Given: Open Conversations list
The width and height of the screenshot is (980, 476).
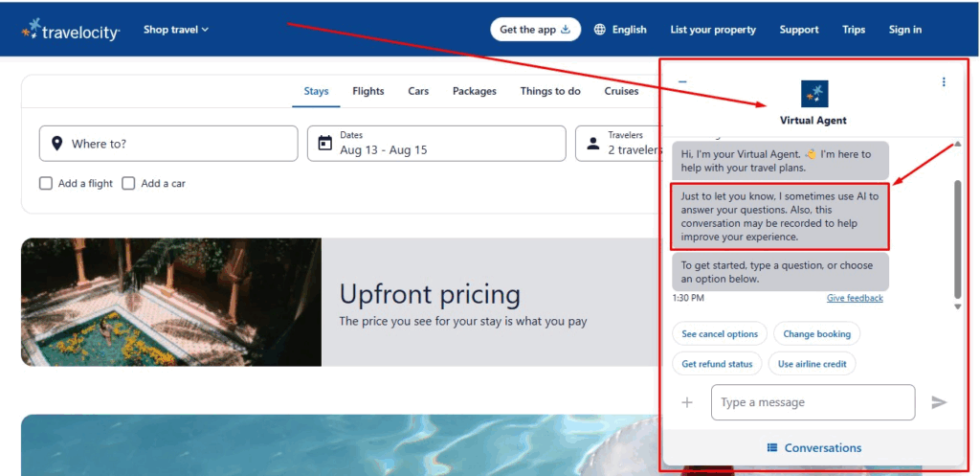Looking at the screenshot, I should click(813, 448).
